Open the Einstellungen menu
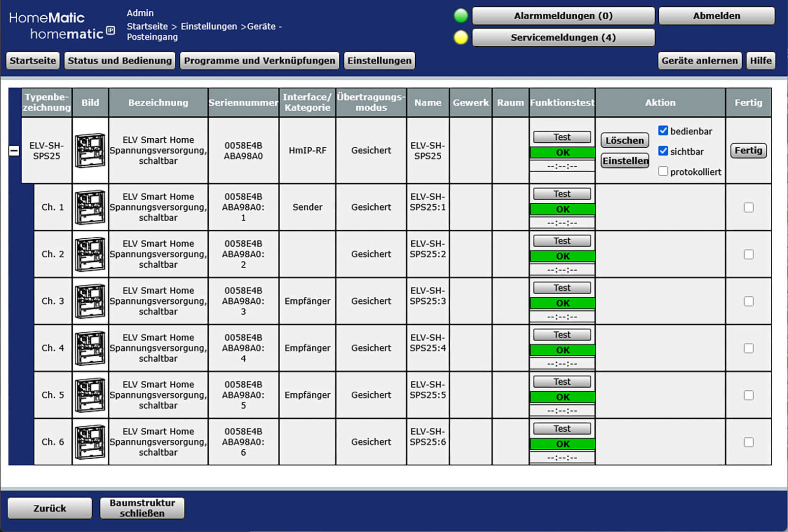 pos(379,61)
